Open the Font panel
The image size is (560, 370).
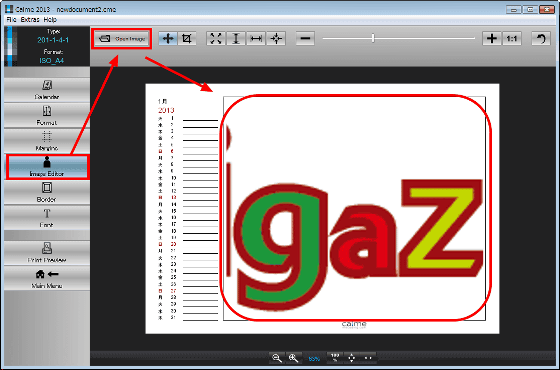(47, 218)
